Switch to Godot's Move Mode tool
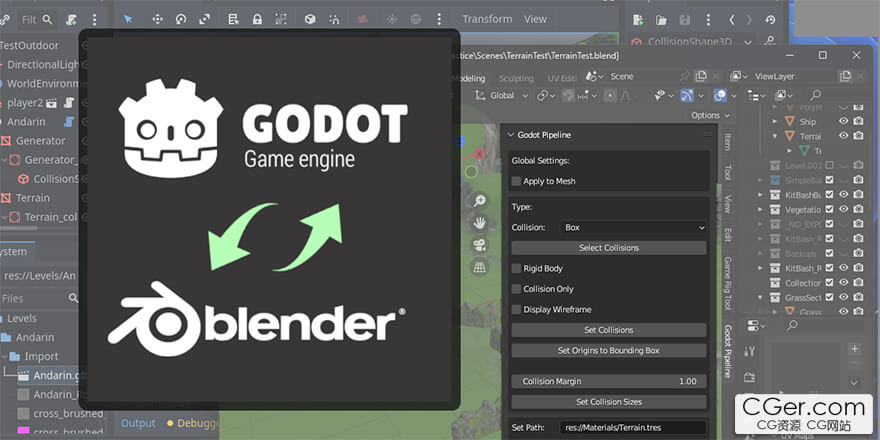This screenshot has height=440, width=880. (x=157, y=19)
